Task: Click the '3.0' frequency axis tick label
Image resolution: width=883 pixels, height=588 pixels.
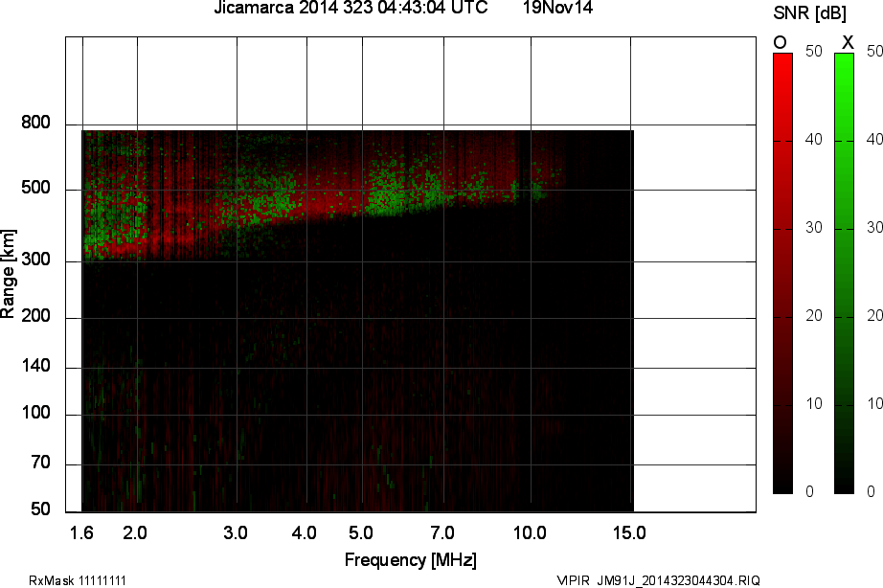Action: click(x=236, y=532)
